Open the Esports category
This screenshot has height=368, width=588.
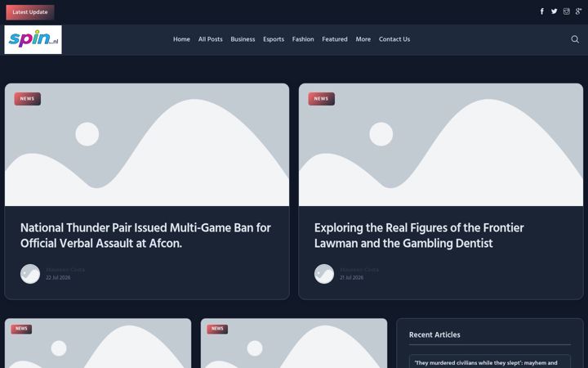[274, 39]
